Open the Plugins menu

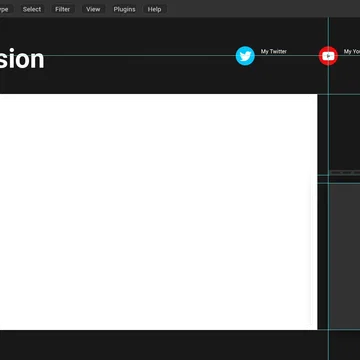click(x=124, y=9)
